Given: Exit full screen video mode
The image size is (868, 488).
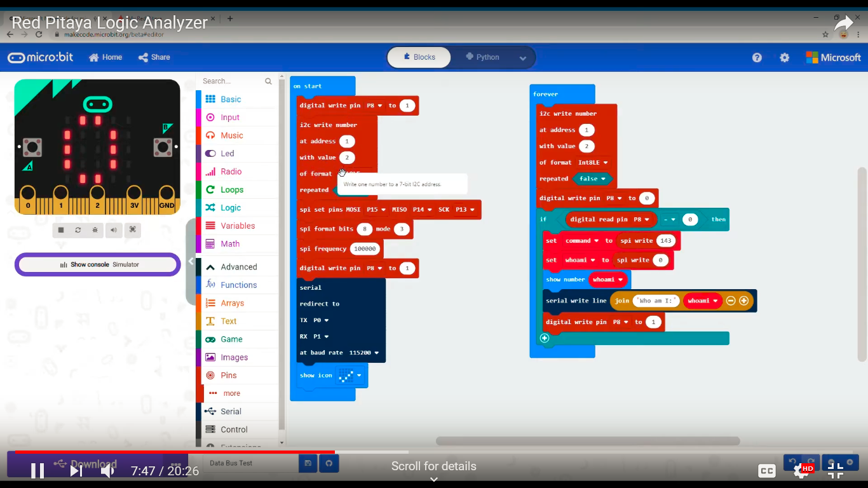Looking at the screenshot, I should coord(836,471).
